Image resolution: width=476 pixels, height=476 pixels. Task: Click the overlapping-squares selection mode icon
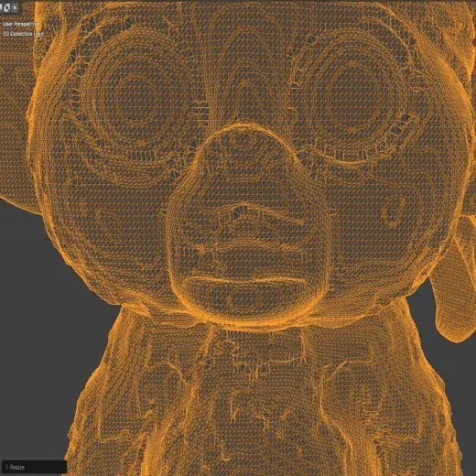[7, 7]
